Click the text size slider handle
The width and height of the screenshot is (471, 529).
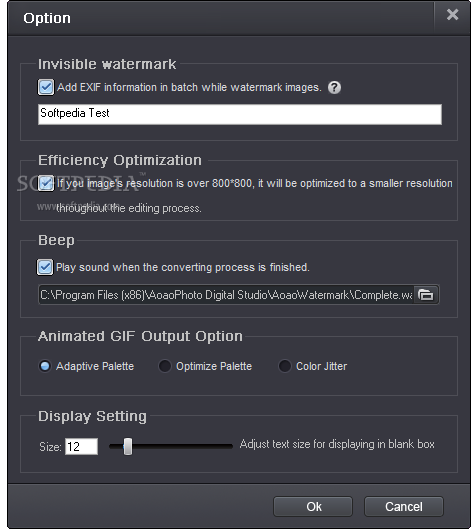[128, 446]
